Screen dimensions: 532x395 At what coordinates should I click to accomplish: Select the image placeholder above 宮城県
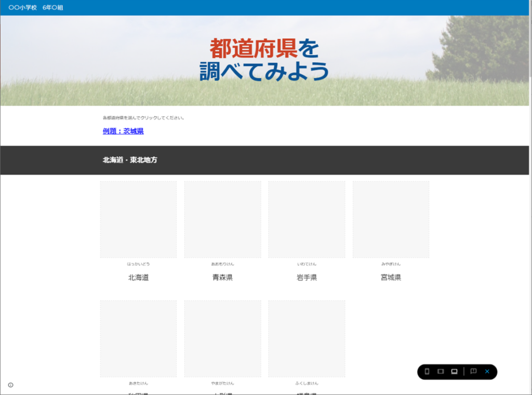coord(391,220)
